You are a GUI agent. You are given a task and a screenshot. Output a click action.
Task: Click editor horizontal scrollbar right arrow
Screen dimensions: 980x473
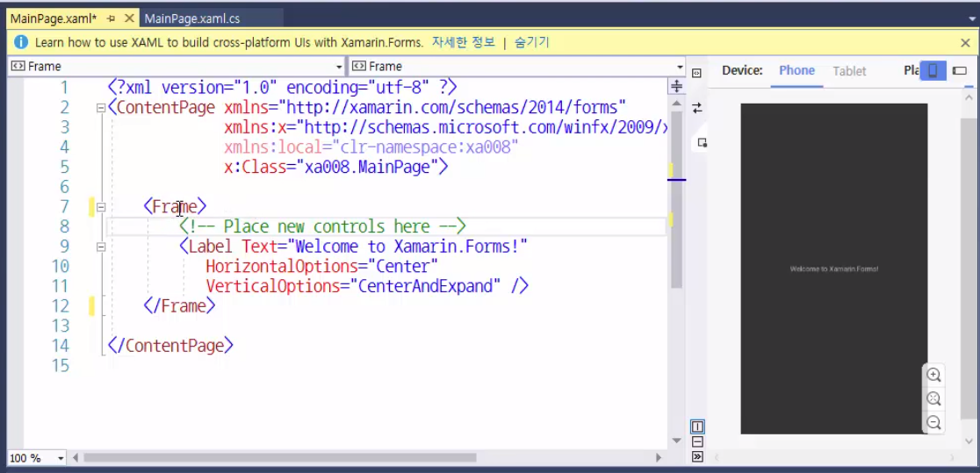658,458
